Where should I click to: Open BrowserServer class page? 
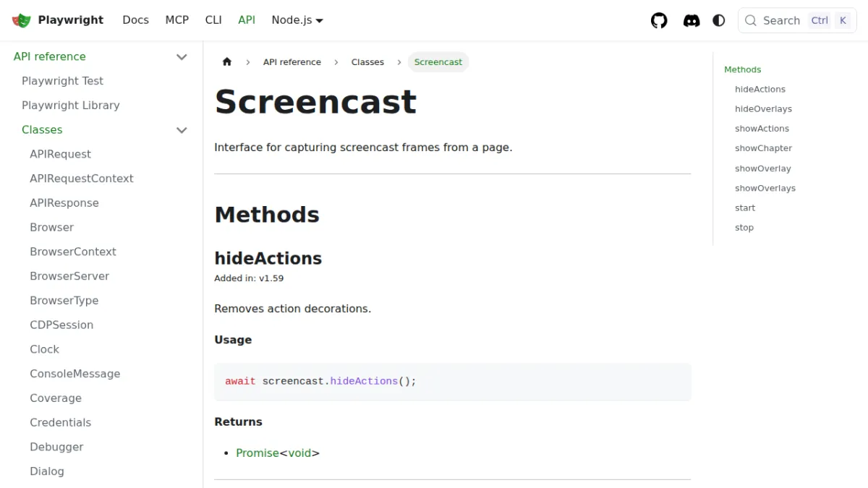[69, 276]
